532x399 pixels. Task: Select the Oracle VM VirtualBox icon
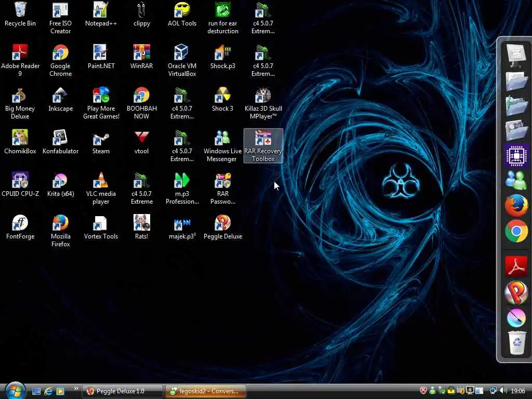pos(182,60)
